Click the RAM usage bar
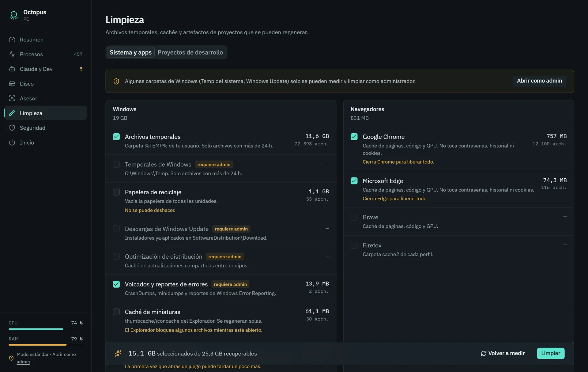Image resolution: width=588 pixels, height=372 pixels. (x=46, y=345)
